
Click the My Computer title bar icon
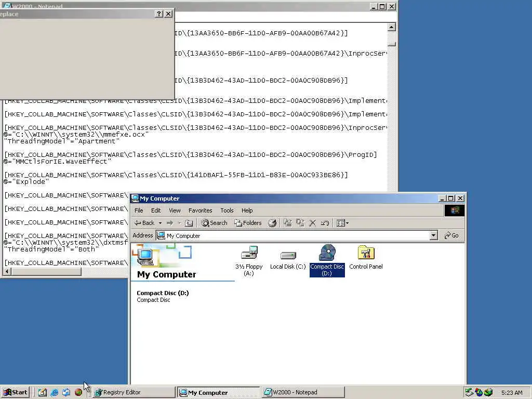coord(135,198)
